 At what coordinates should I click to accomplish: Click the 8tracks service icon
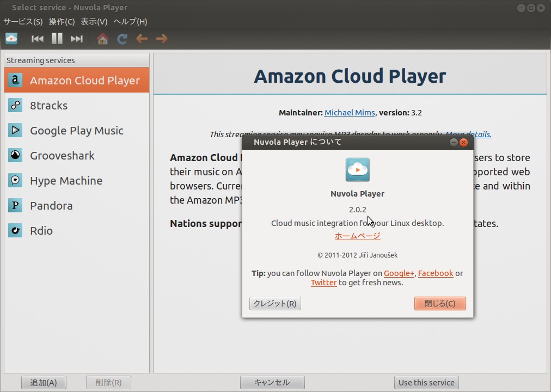[x=15, y=106]
